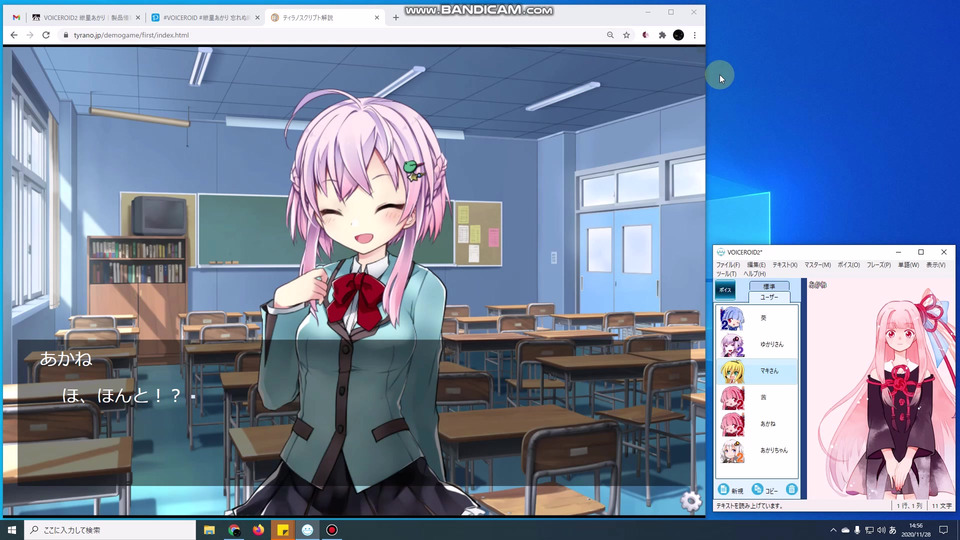Image resolution: width=960 pixels, height=540 pixels.
Task: Open the Chrome extensions puzzle icon
Action: point(662,35)
